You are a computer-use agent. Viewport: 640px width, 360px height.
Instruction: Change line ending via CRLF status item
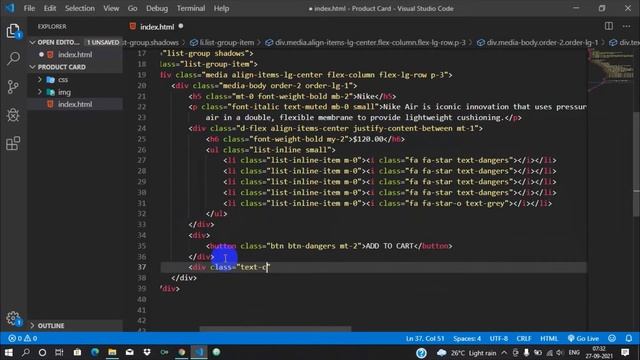pos(524,338)
